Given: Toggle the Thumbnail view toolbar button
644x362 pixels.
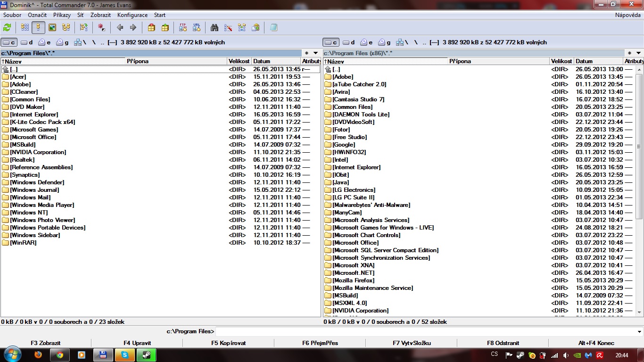Looking at the screenshot, I should (x=52, y=27).
